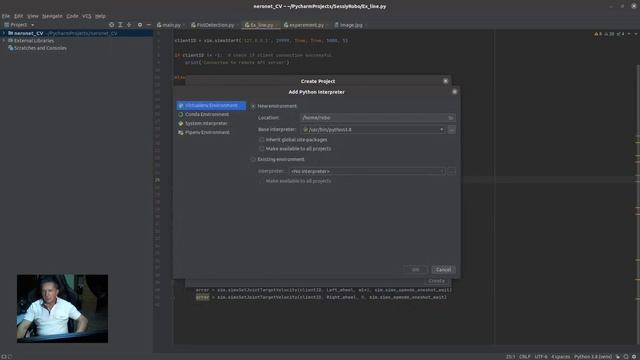Hide the Project tool window

click(149, 25)
